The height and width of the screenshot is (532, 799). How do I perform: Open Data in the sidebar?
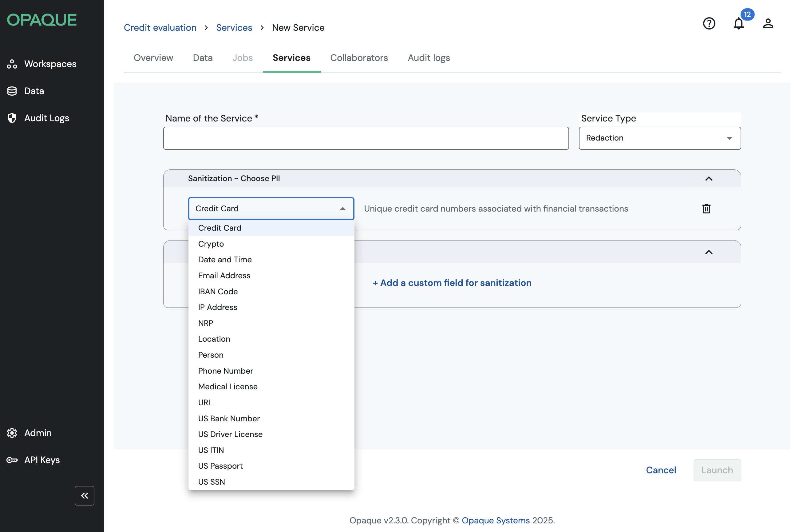pos(26,91)
